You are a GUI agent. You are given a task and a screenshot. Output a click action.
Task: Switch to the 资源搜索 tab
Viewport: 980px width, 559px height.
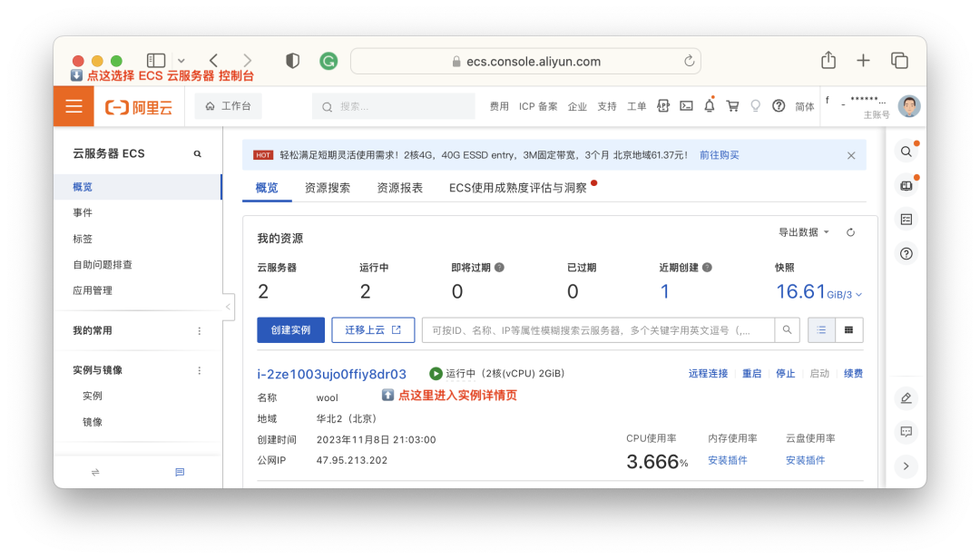tap(328, 188)
